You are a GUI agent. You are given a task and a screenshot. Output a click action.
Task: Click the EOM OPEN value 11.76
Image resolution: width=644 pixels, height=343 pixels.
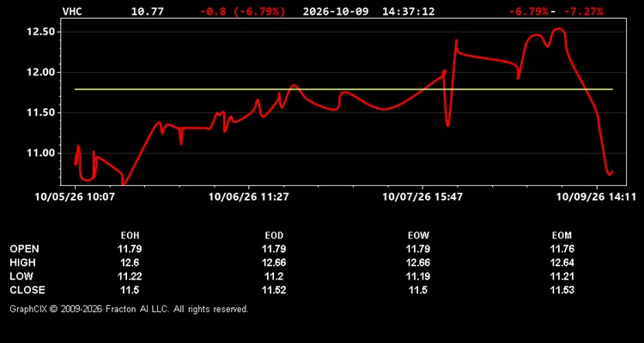(562, 249)
